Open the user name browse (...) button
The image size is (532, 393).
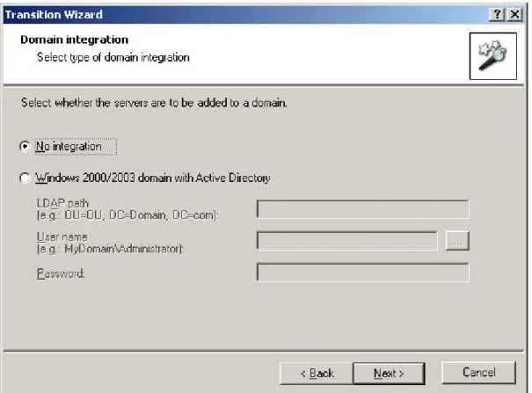tap(457, 241)
